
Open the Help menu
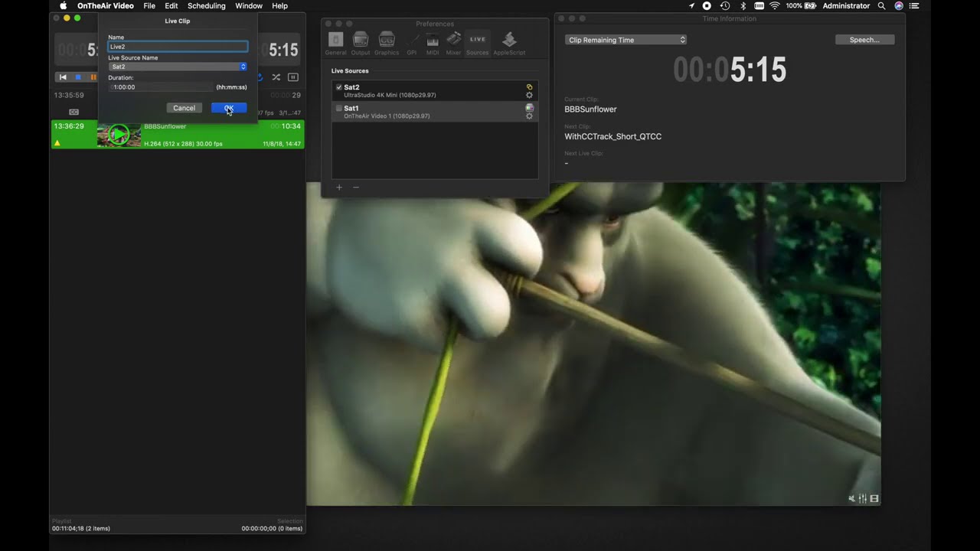[280, 6]
